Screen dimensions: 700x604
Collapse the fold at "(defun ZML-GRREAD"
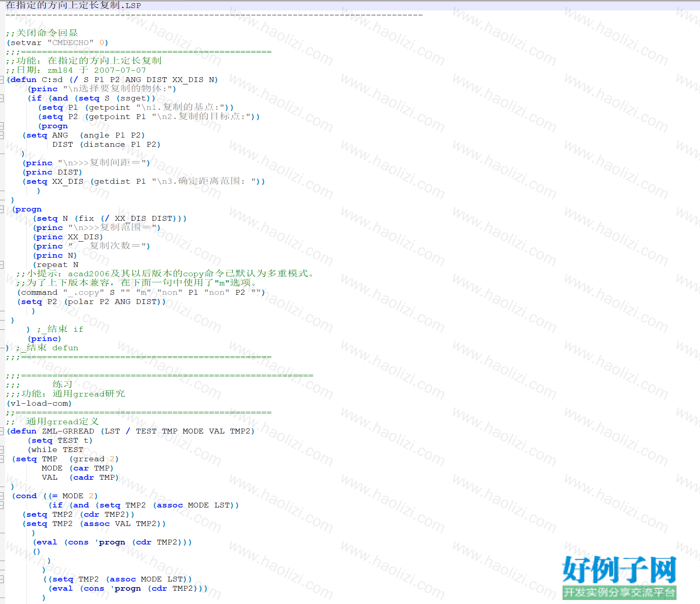tap(2, 431)
